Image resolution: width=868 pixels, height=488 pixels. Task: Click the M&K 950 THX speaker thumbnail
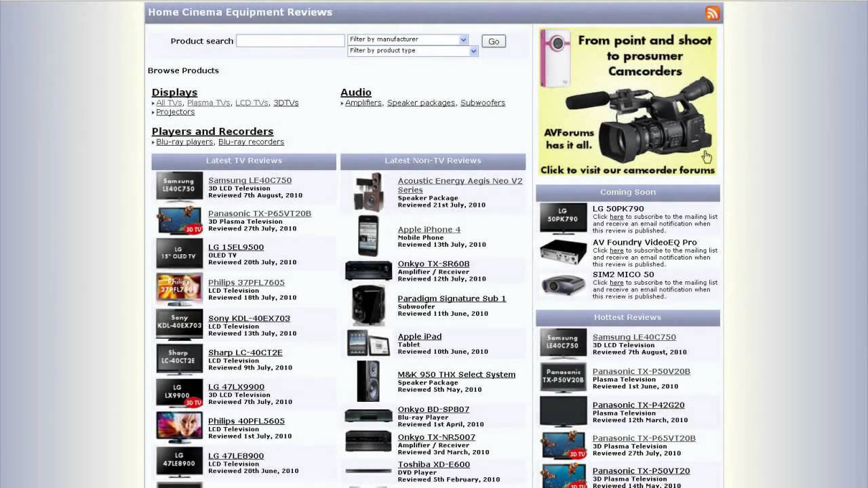coord(369,381)
